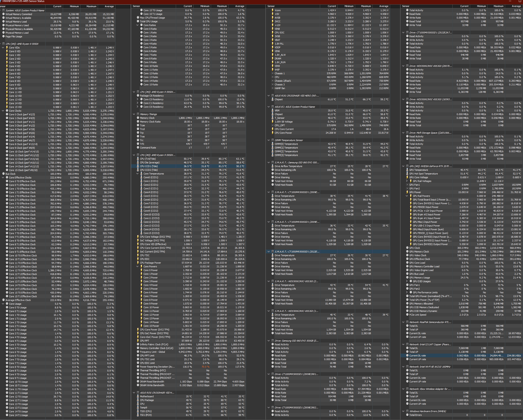This screenshot has height=420, width=523.
Task: Click the fan icon beside HAMP fan
Action: coord(272,88)
